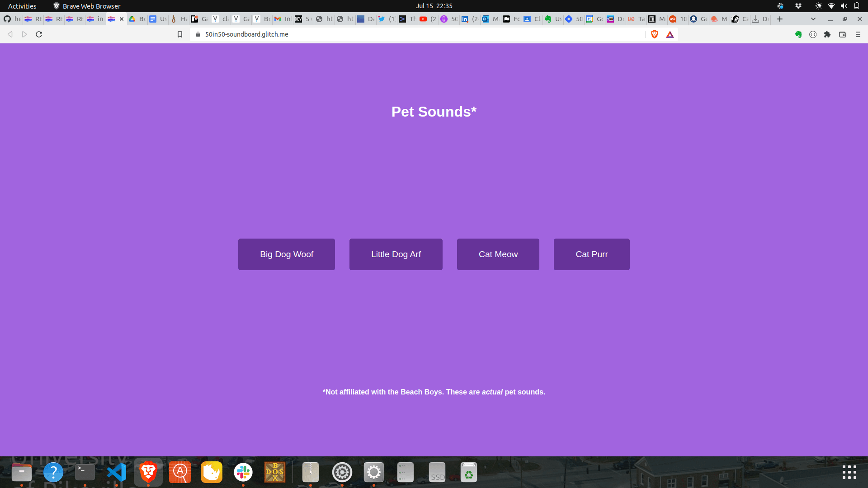This screenshot has height=488, width=868.
Task: Open Activities overview
Action: pos(22,6)
